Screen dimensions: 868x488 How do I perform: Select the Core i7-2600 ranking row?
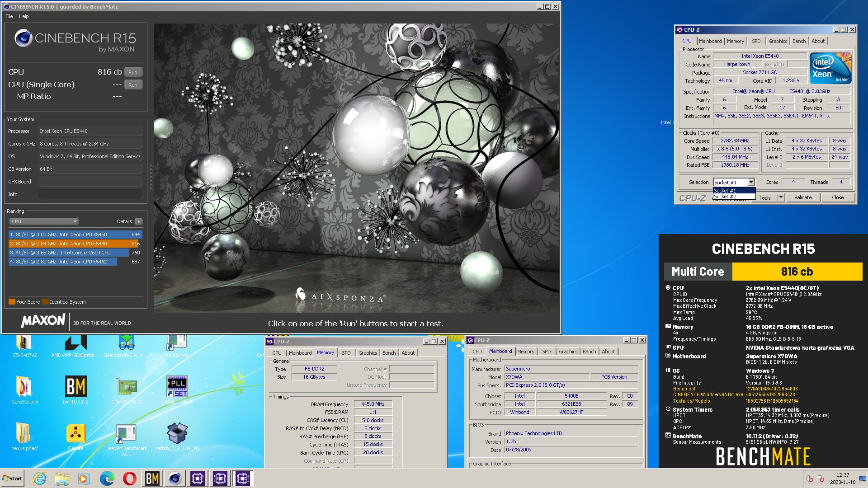tap(75, 253)
